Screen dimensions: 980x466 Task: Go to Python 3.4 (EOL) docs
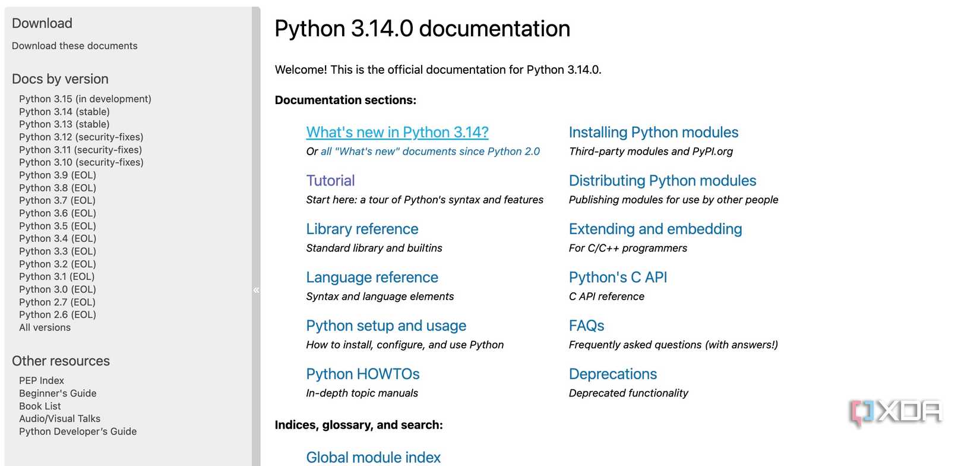tap(58, 238)
